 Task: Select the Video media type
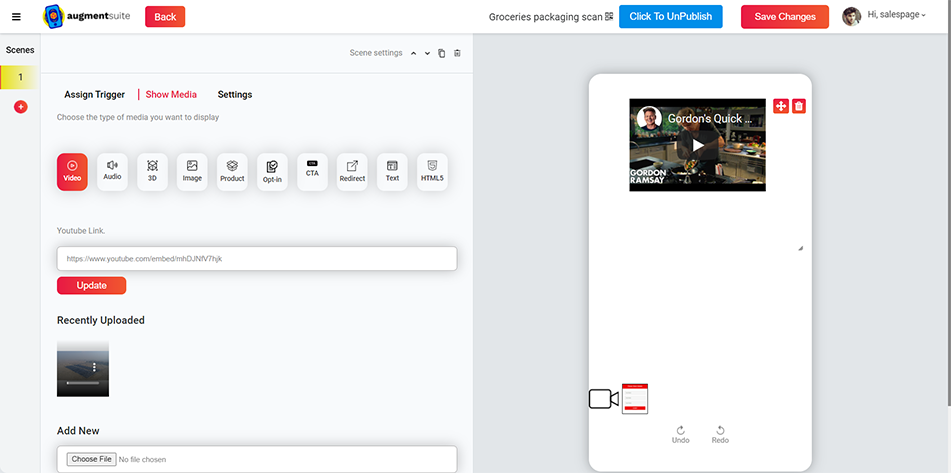72,172
